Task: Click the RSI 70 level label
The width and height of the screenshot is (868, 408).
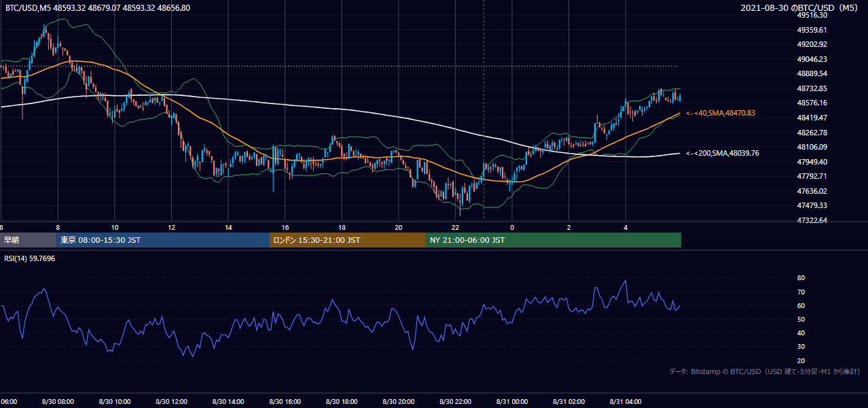Action: [801, 292]
